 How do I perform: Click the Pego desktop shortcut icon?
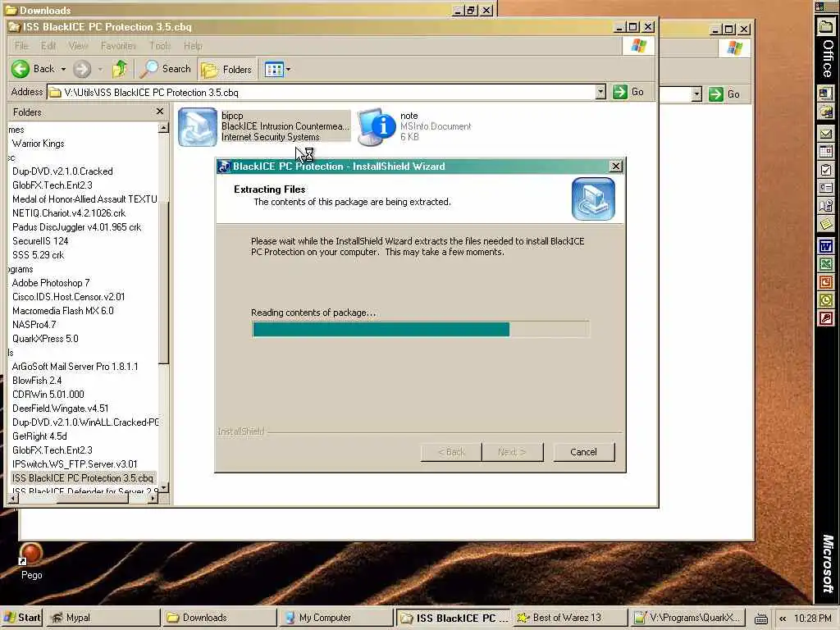[31, 561]
